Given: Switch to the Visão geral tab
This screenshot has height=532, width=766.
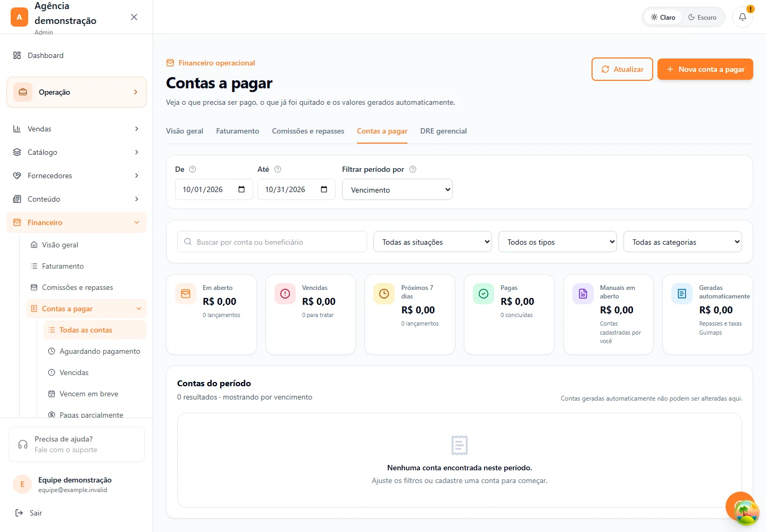Looking at the screenshot, I should 185,131.
